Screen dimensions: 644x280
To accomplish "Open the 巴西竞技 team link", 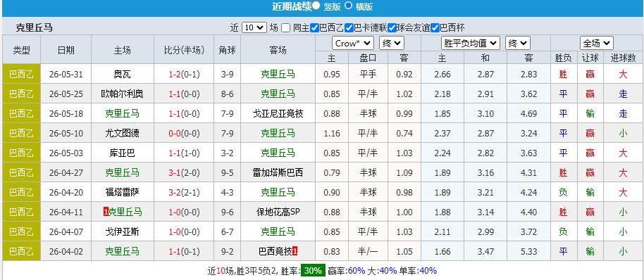I will [275, 251].
